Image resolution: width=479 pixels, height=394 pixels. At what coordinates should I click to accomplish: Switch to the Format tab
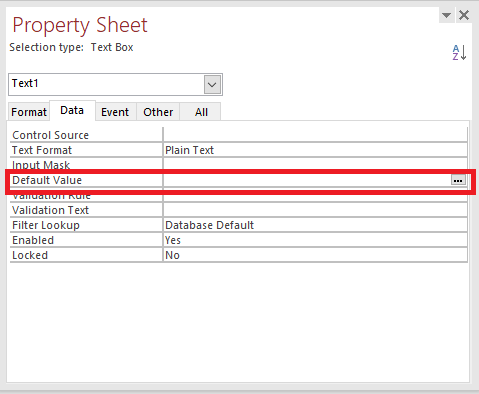(29, 112)
